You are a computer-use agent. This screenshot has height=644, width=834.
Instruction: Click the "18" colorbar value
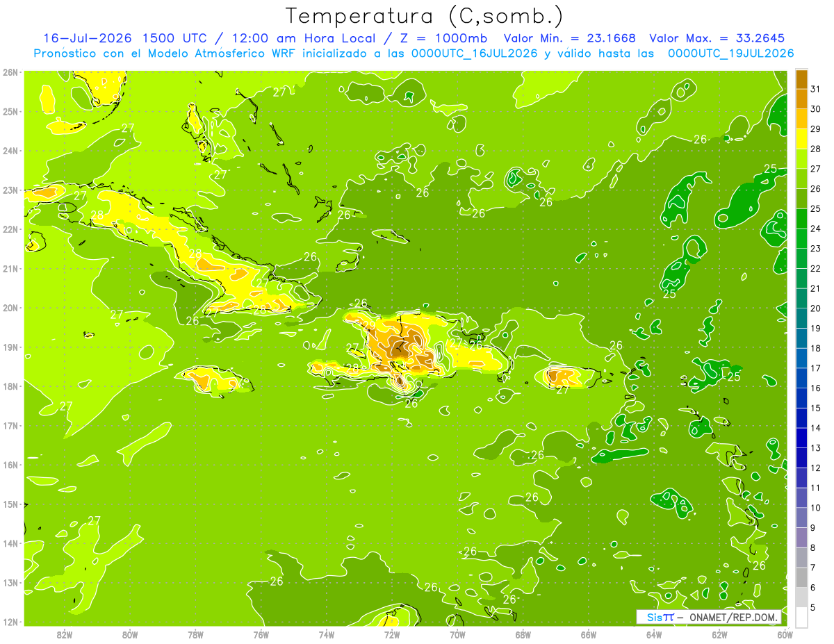815,348
